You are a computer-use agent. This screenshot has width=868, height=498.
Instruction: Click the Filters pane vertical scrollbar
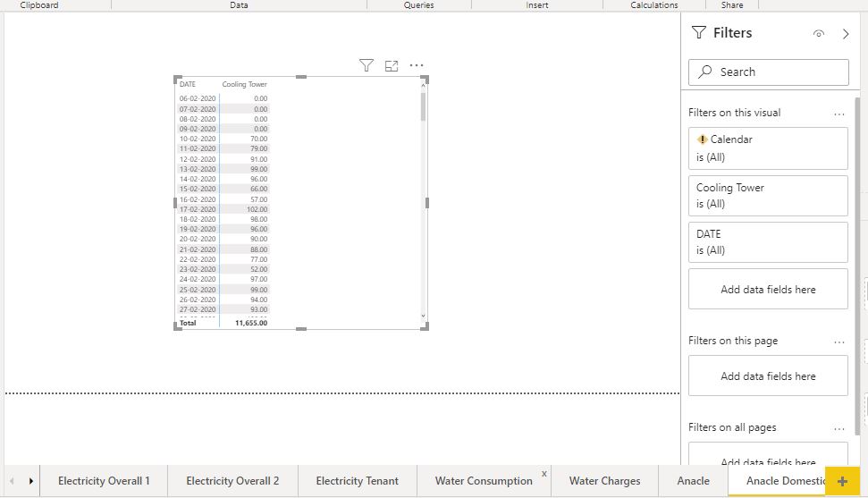[857, 266]
